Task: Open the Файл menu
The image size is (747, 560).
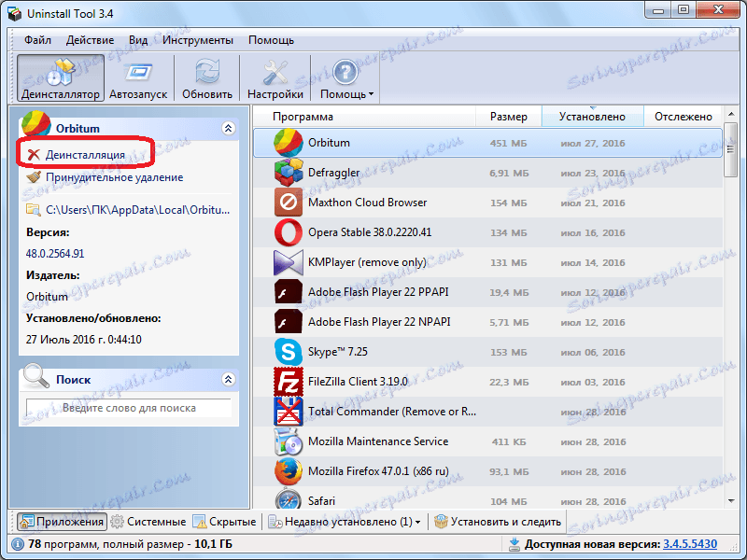Action: (37, 40)
